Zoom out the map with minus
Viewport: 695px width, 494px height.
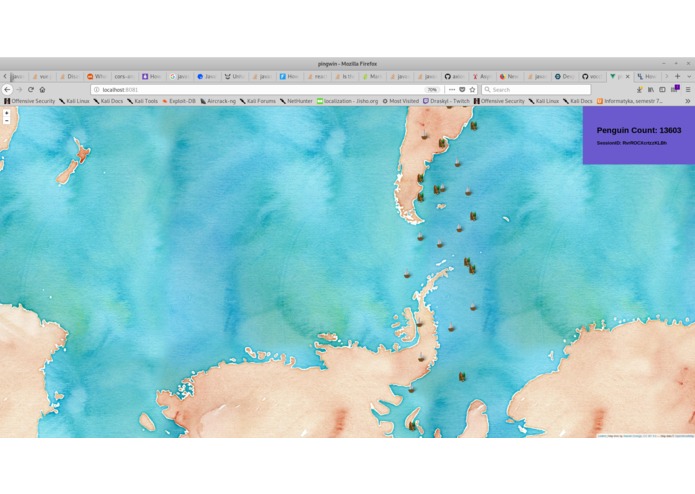(7, 121)
